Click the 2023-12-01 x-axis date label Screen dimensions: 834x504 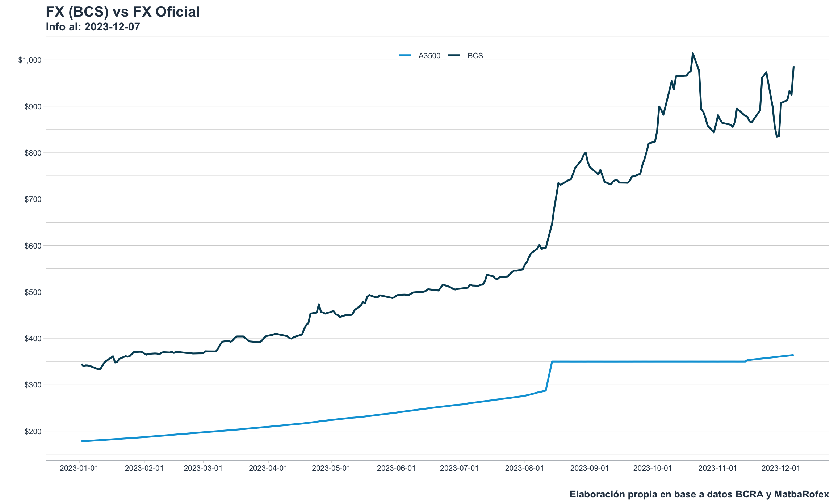(x=781, y=468)
